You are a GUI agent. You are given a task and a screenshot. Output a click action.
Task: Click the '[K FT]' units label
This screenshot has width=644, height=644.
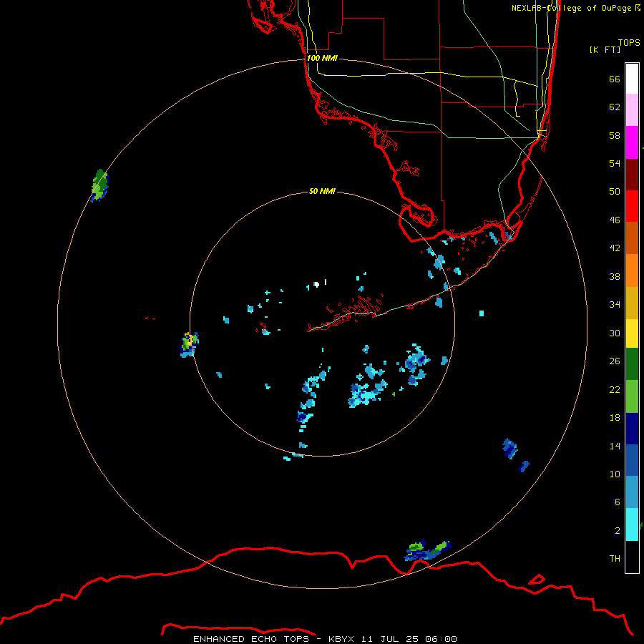[x=605, y=49]
